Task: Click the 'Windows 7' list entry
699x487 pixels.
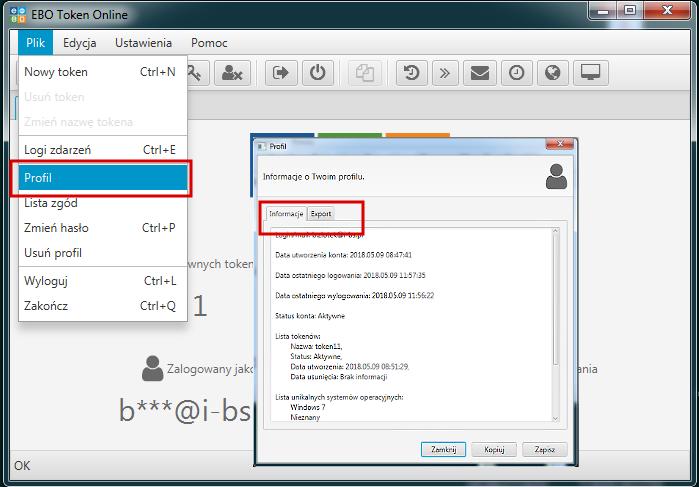Action: click(x=308, y=407)
